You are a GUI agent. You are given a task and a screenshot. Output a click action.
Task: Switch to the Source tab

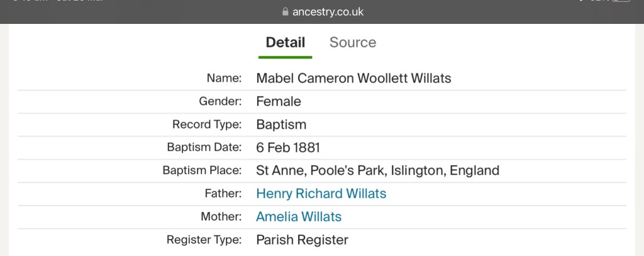[x=353, y=43]
